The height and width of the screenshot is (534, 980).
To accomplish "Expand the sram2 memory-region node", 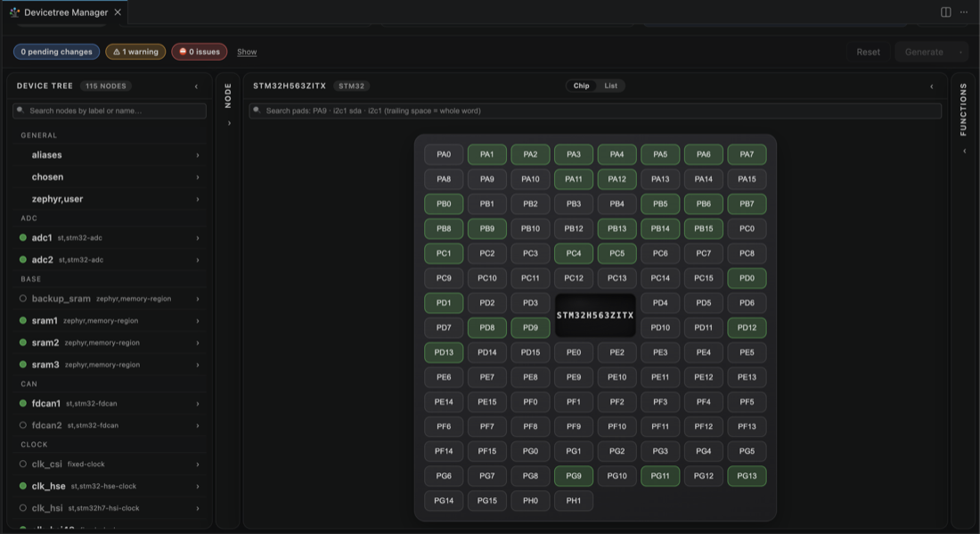I will click(x=110, y=342).
